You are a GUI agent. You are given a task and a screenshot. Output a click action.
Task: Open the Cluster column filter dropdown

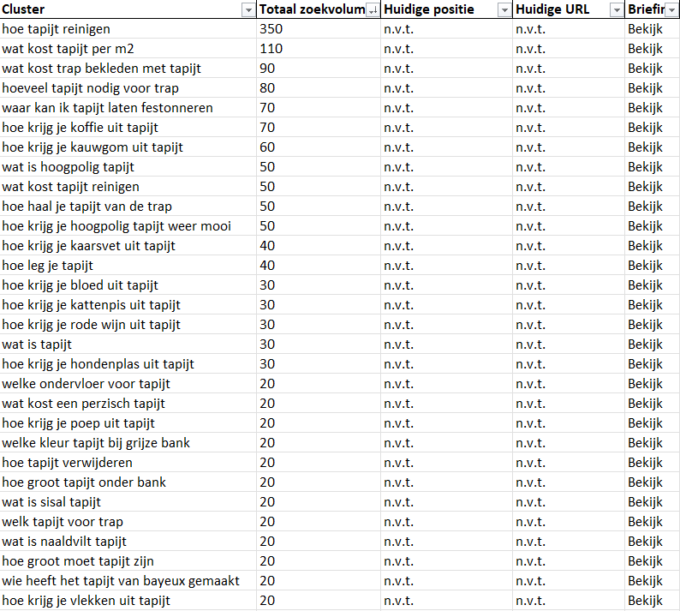[x=248, y=10]
